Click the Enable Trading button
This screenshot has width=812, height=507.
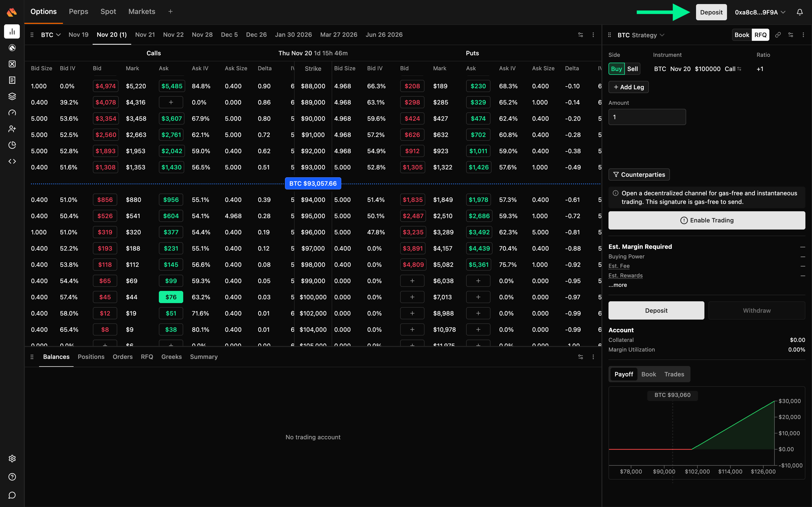tap(706, 220)
